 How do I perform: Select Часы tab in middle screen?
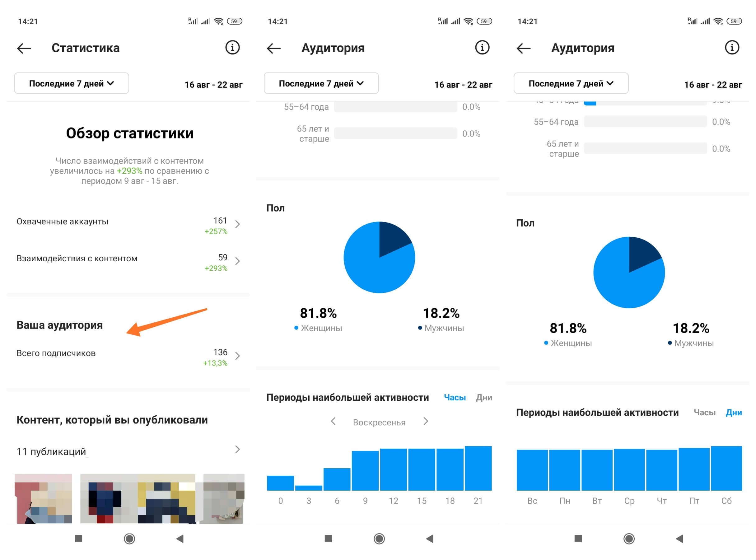click(455, 398)
